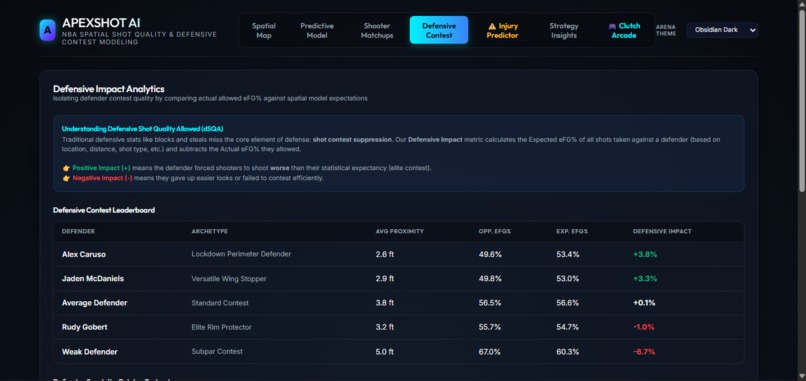Click the Avg Proximity column header

pyautogui.click(x=399, y=231)
